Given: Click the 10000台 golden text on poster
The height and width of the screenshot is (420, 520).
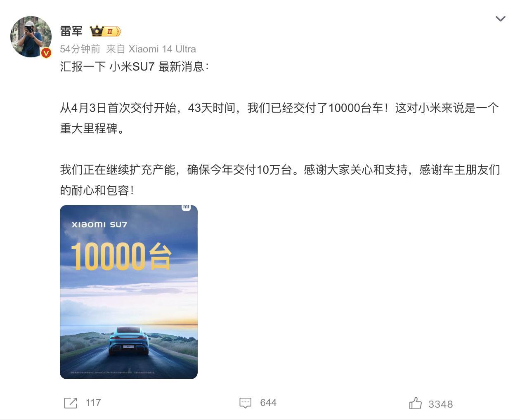Looking at the screenshot, I should pos(121,256).
